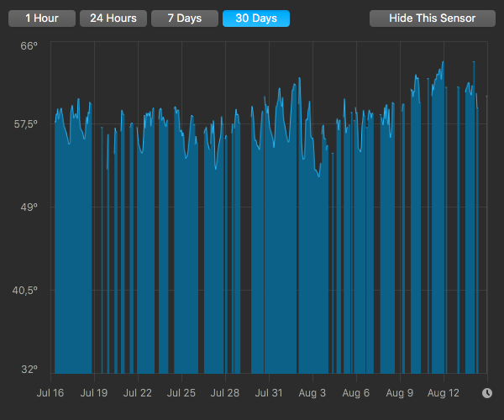Click the 49° axis label

[x=29, y=207]
